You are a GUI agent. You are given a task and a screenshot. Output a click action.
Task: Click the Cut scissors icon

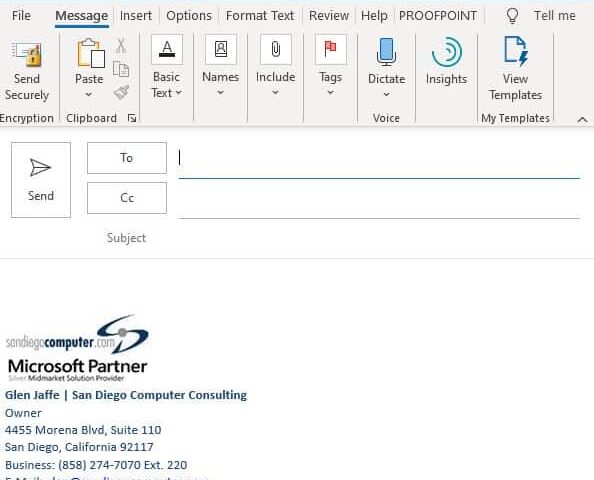tap(121, 45)
